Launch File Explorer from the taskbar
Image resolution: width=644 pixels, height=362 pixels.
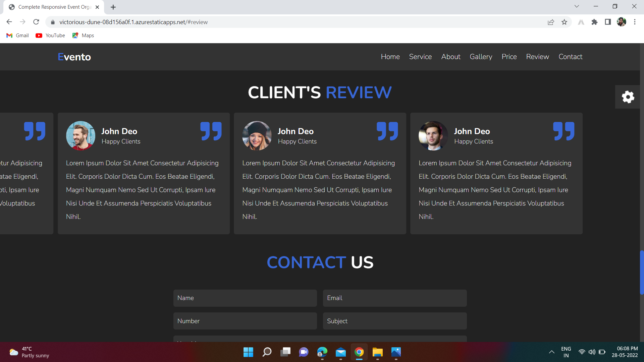coord(377,352)
